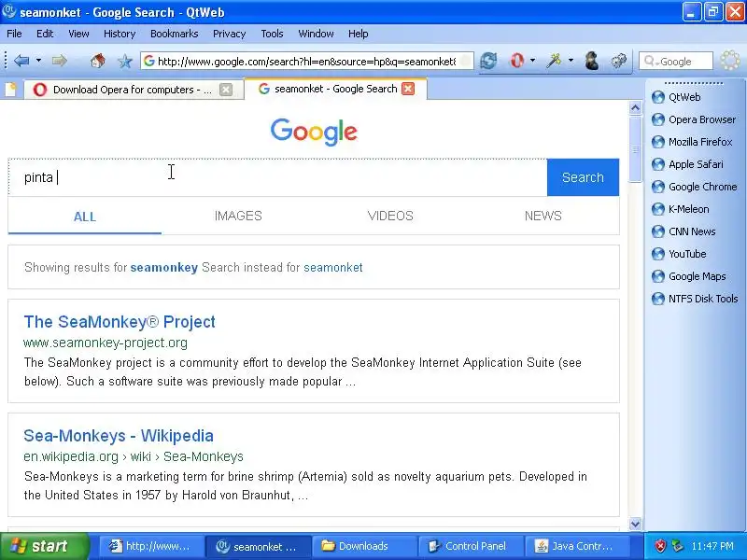Screen dimensions: 747x560
Task: Open the back history dropdown arrow
Action: click(38, 61)
